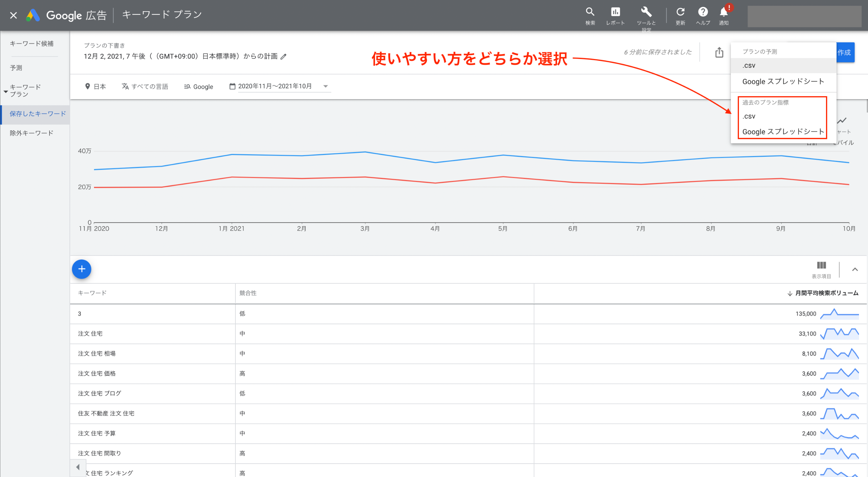Click the blue plus add-keyword button
The width and height of the screenshot is (868, 477).
82,269
